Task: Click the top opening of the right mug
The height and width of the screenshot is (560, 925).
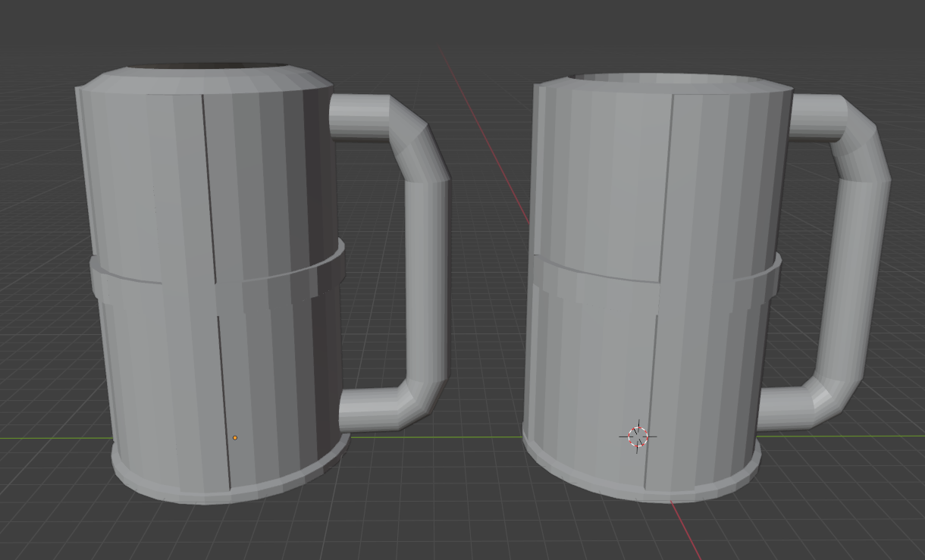Action: tap(664, 79)
